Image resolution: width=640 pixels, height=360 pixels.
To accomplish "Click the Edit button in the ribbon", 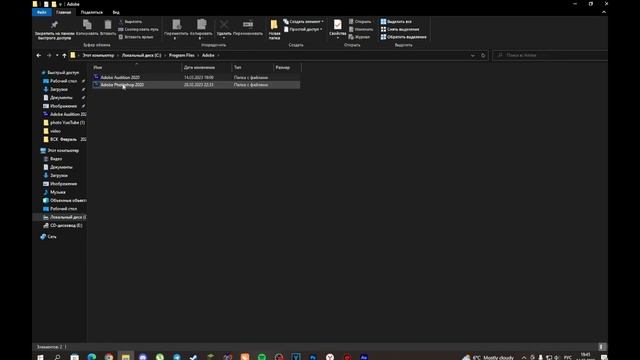I will 361,29.
